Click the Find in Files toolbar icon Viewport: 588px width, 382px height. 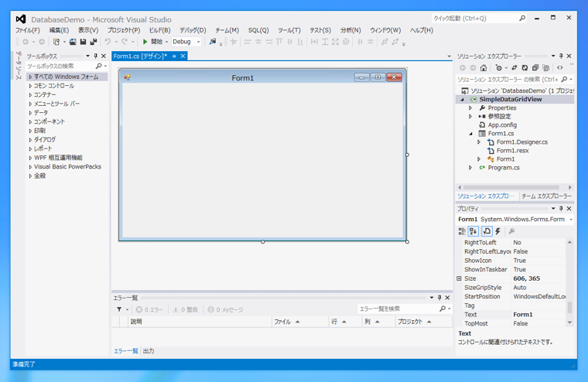(213, 42)
